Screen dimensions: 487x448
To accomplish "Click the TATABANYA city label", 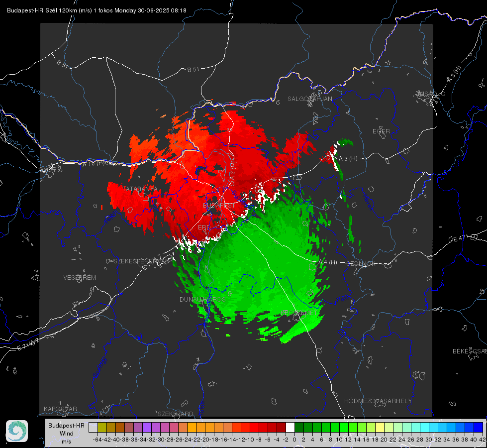I will tap(140, 189).
